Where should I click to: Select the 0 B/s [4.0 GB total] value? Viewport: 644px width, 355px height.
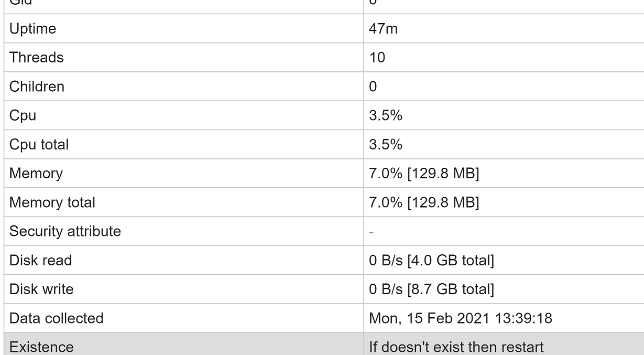click(x=431, y=260)
